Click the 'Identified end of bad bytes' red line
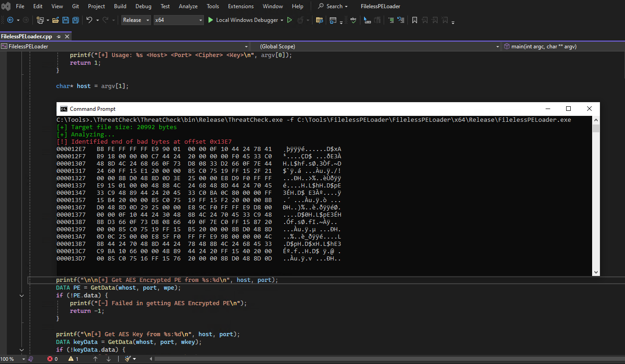Image resolution: width=625 pixels, height=364 pixels. [x=144, y=142]
